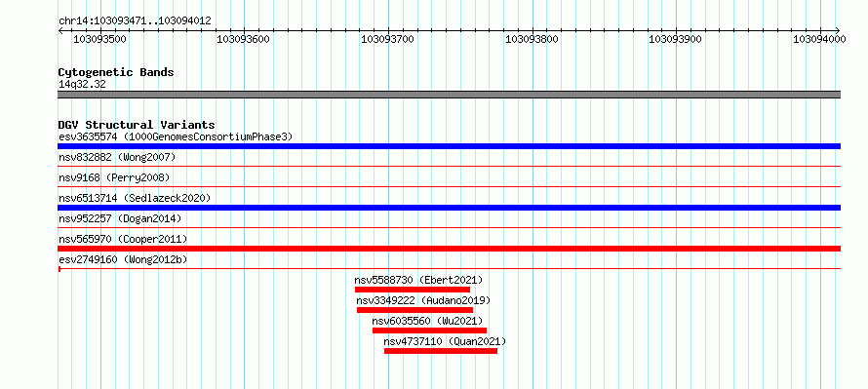Click the nsv6513714 blue variant bar

coord(449,208)
